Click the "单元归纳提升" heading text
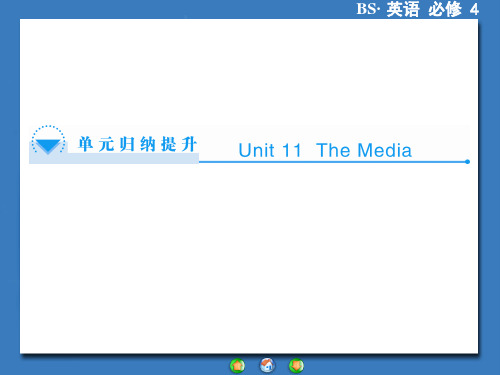 (x=137, y=144)
